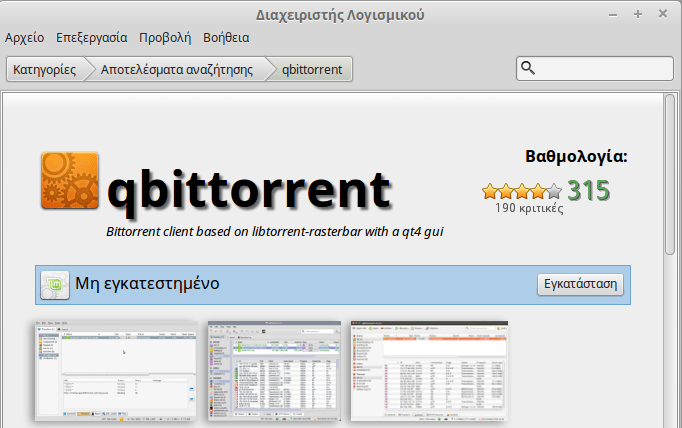Open the first qbittorrent screenshot thumbnail
This screenshot has width=682, height=428.
pyautogui.click(x=116, y=371)
